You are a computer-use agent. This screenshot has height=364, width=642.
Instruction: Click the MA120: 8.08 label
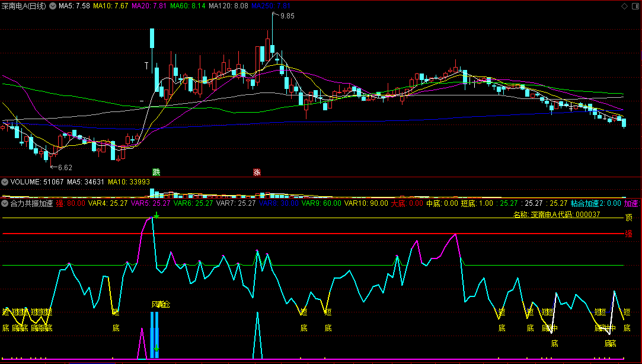point(228,6)
